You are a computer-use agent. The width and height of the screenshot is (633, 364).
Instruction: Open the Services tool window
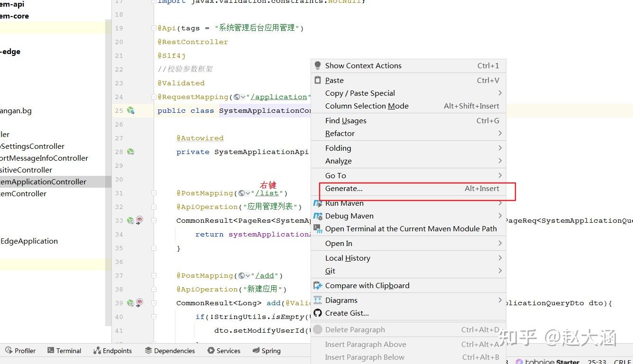224,351
